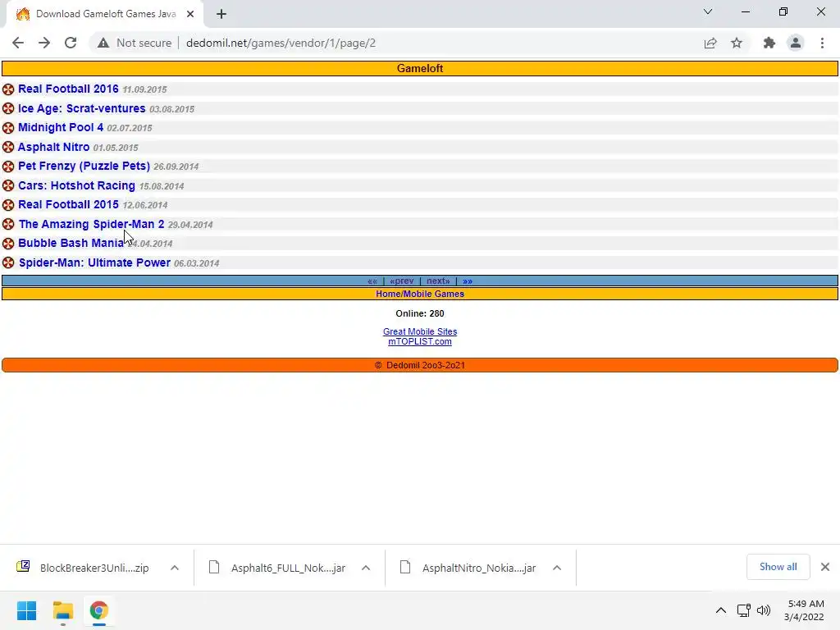Select the Download Gameloft Games Java tab
Viewport: 840px width, 630px height.
coord(105,15)
